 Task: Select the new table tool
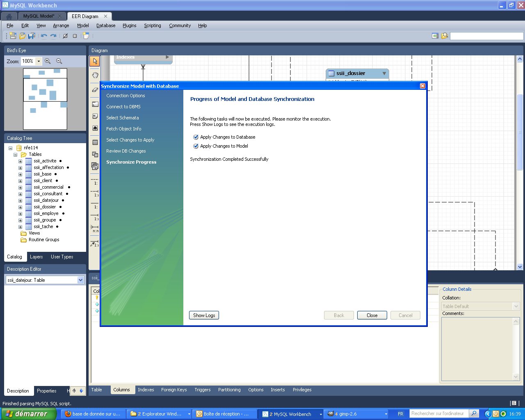tap(95, 142)
